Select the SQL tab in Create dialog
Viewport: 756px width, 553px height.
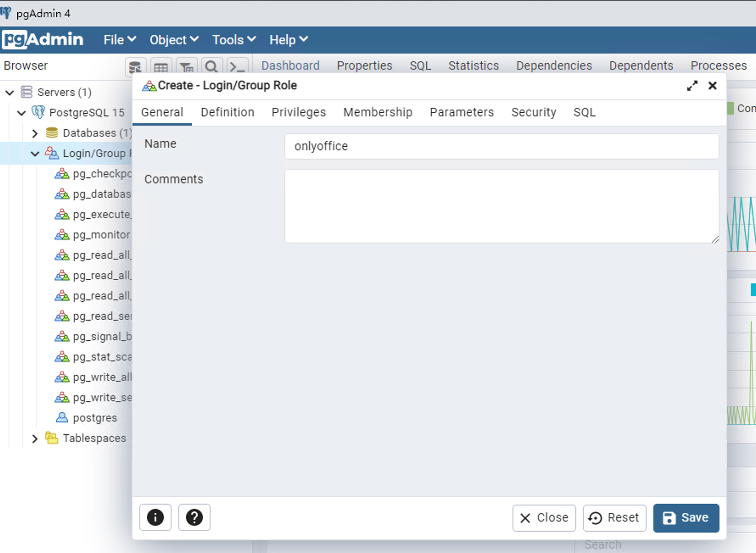(585, 112)
